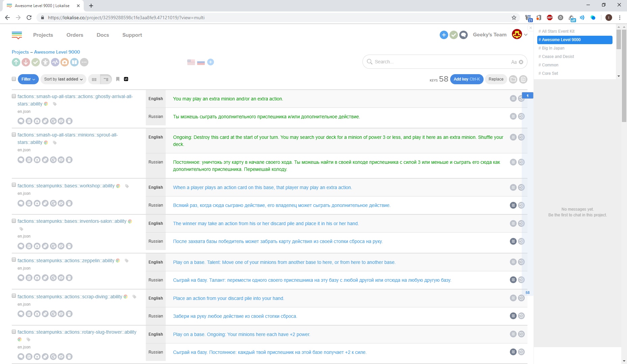627x364 pixels.
Task: Open the blue glossary book icon
Action: click(75, 62)
